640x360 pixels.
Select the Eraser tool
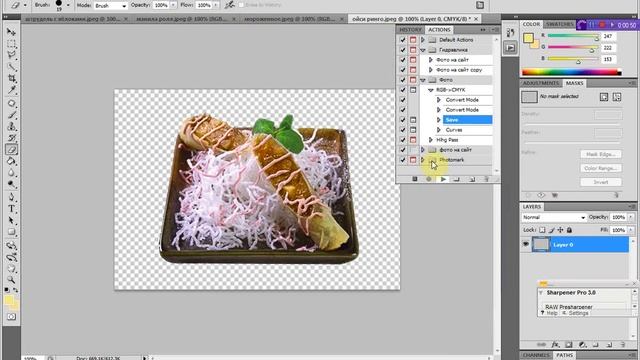click(x=11, y=150)
